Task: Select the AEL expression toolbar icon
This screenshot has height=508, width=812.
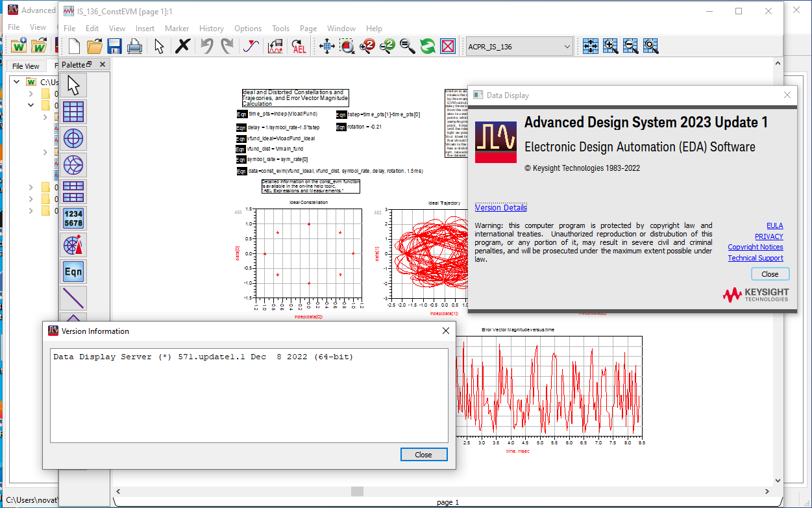Action: [298, 46]
